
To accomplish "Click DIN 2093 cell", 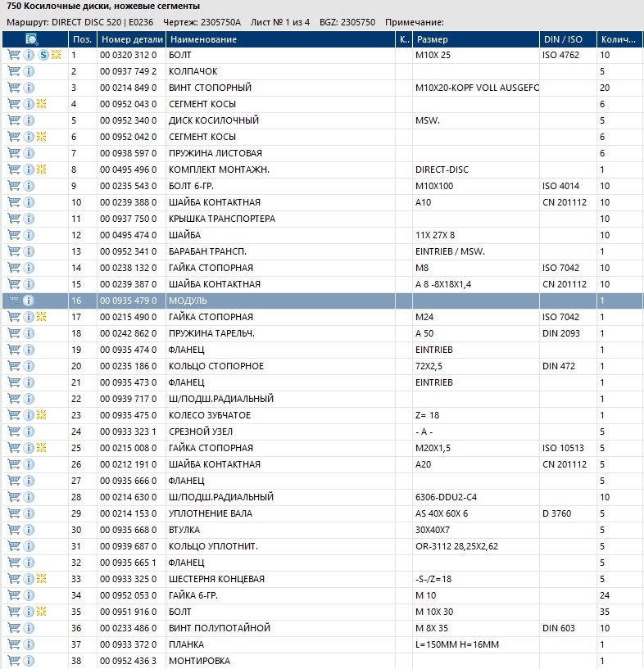I will pyautogui.click(x=560, y=333).
